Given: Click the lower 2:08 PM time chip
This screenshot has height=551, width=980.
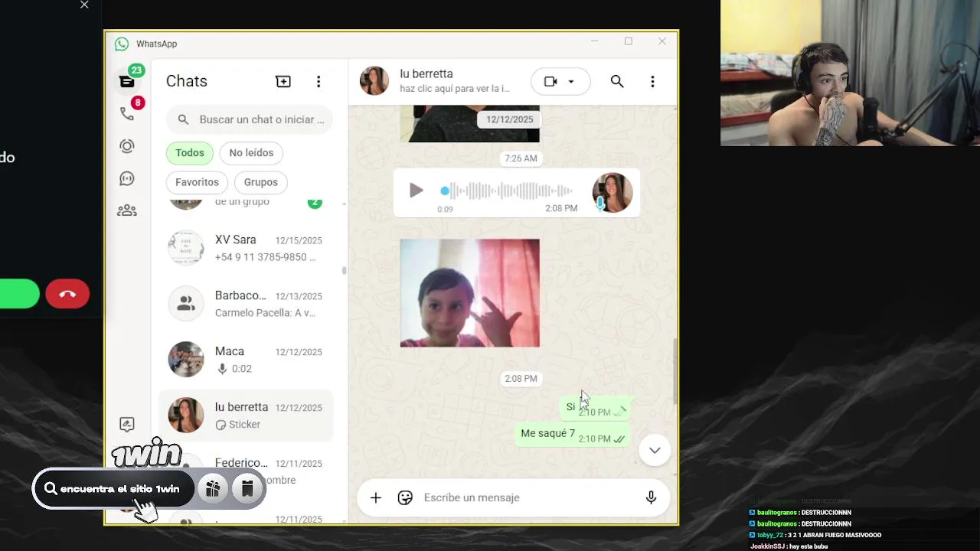Looking at the screenshot, I should coord(521,379).
